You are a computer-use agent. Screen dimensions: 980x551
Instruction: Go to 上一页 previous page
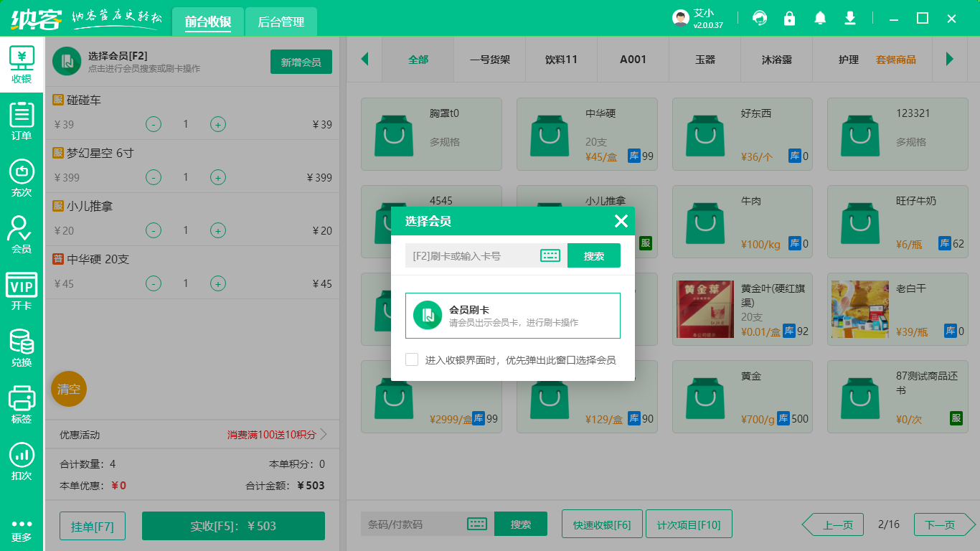click(x=833, y=524)
